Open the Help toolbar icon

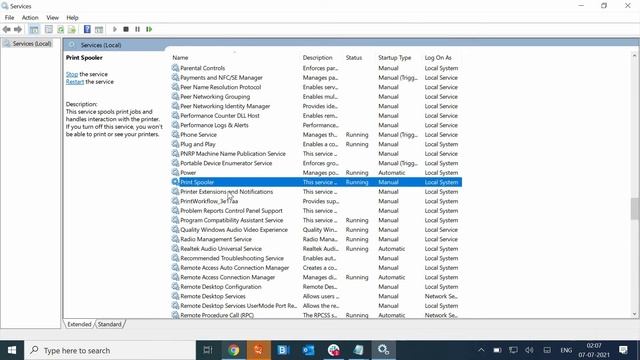click(87, 29)
